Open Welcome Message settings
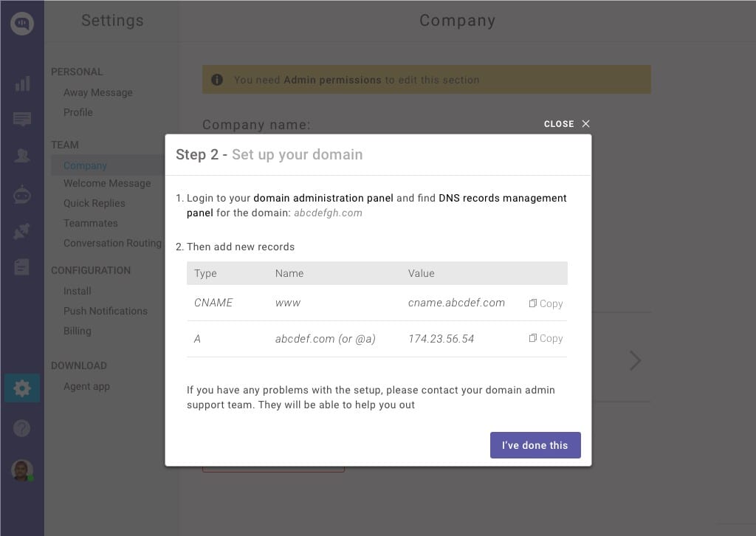This screenshot has height=536, width=756. 107,183
